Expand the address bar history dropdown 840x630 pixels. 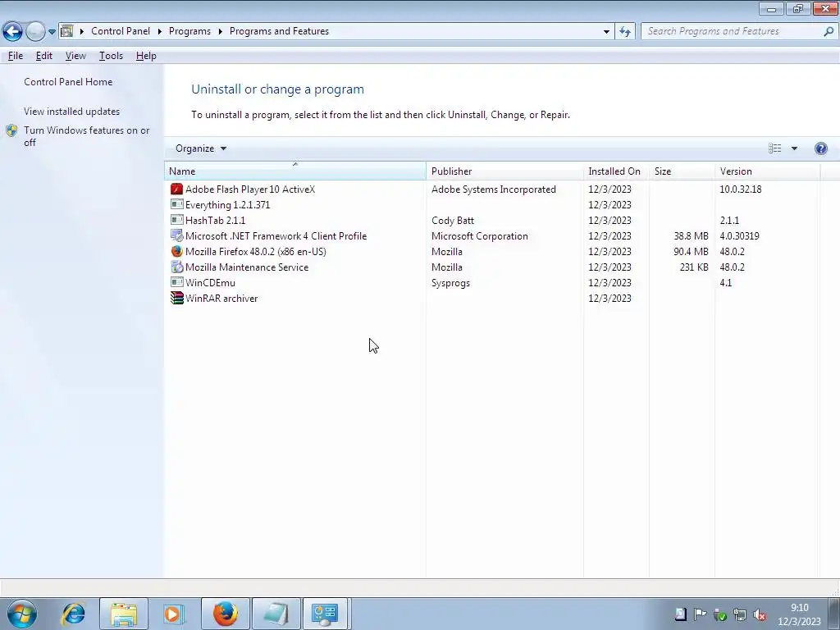click(x=606, y=32)
